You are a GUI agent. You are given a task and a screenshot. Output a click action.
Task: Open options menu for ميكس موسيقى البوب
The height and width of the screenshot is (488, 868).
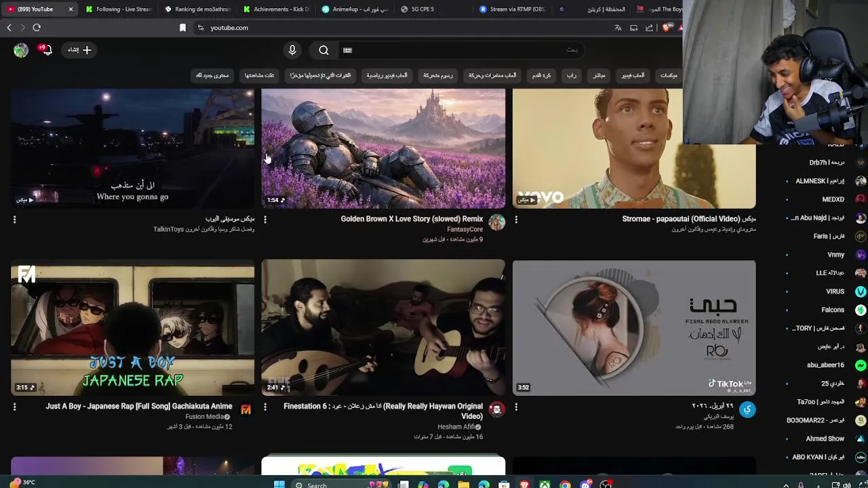(x=14, y=219)
